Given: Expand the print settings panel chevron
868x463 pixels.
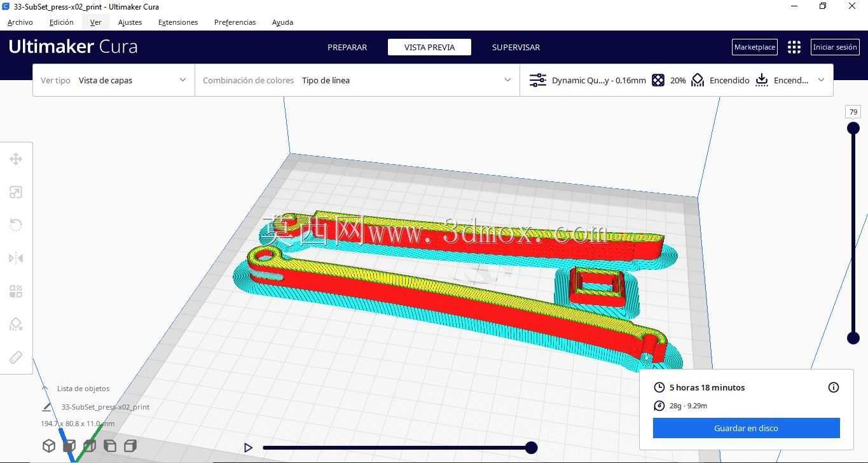Looking at the screenshot, I should (821, 80).
